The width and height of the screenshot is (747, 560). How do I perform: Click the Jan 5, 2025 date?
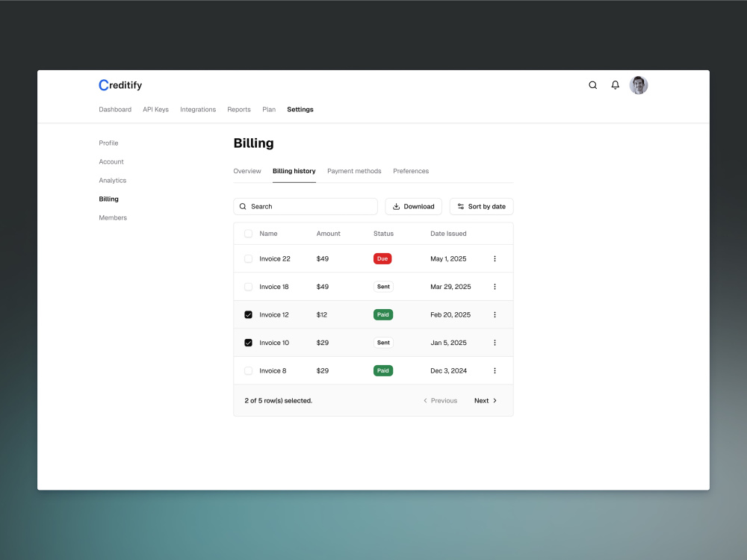[x=448, y=343]
